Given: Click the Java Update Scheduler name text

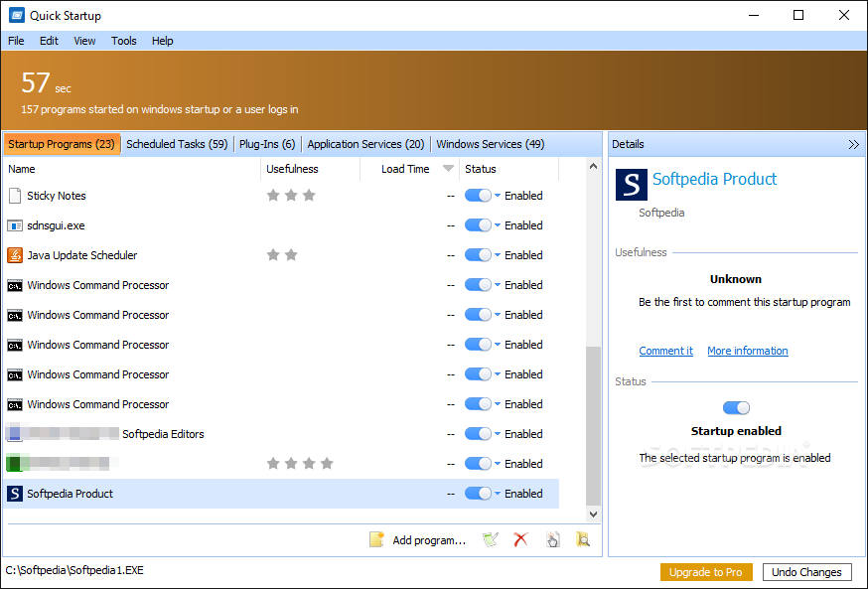Looking at the screenshot, I should point(82,255).
